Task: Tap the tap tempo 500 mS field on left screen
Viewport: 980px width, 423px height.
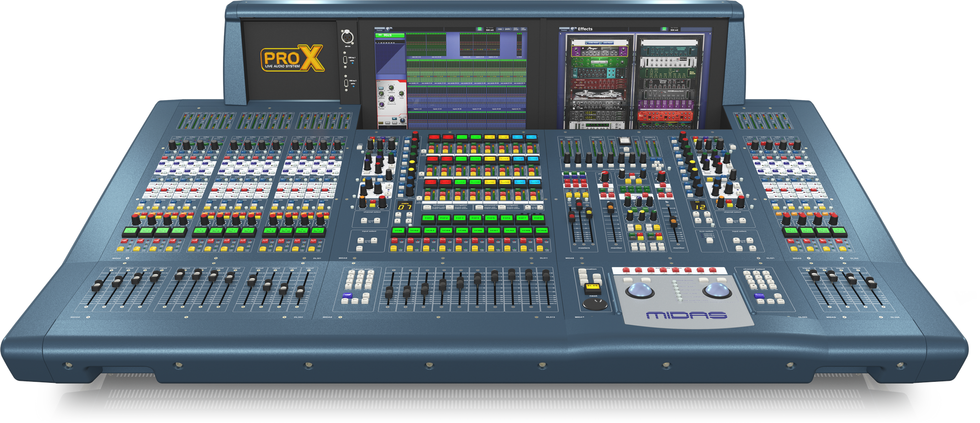Action: (490, 29)
